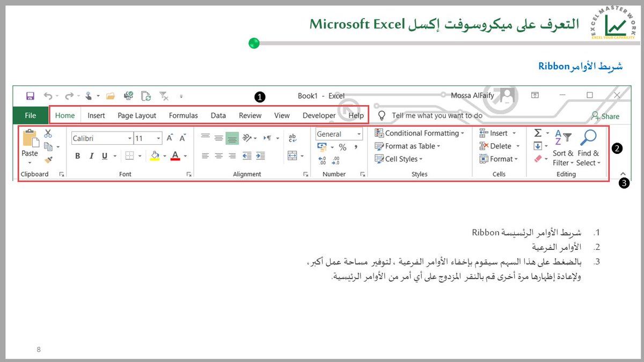Click the Paste clipboard icon
This screenshot has width=644, height=362.
tap(31, 138)
